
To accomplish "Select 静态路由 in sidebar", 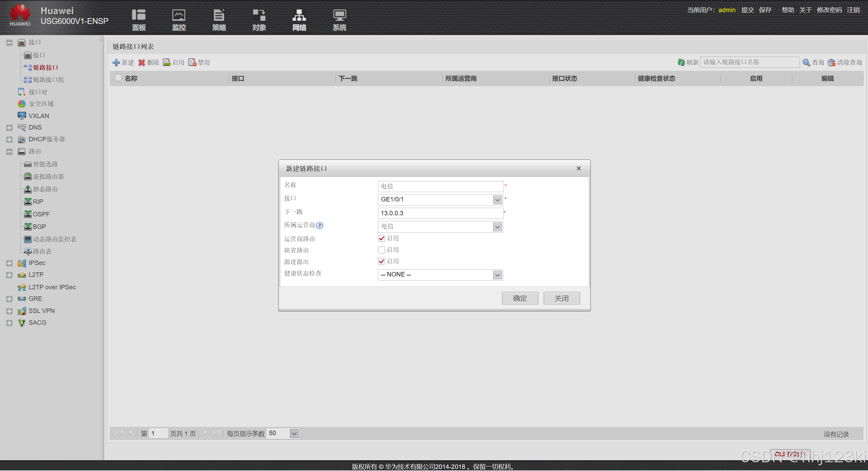I will pyautogui.click(x=45, y=189).
